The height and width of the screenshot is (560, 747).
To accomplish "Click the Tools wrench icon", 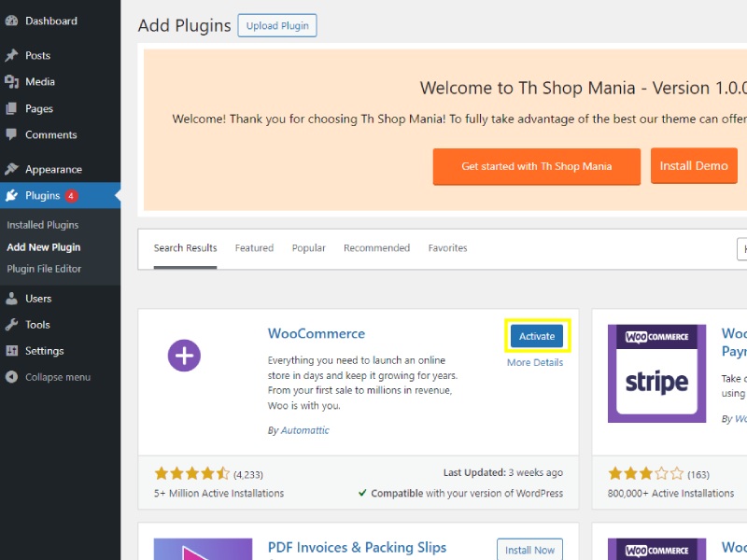I will point(11,325).
